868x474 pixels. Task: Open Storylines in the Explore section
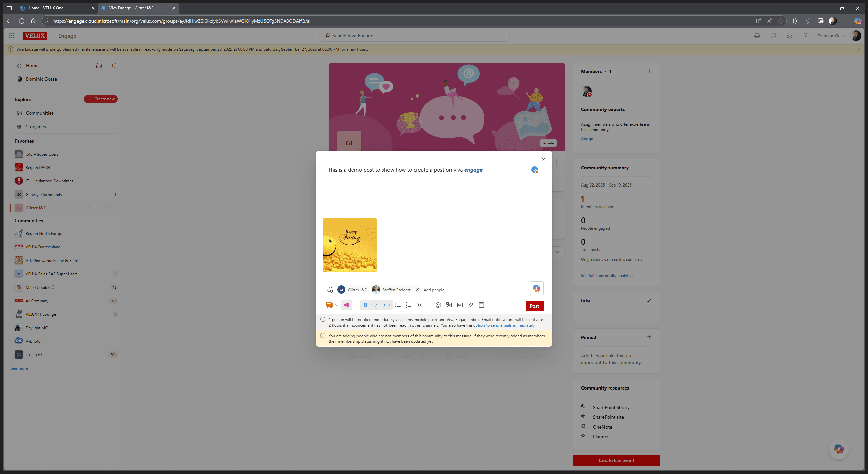click(x=36, y=127)
